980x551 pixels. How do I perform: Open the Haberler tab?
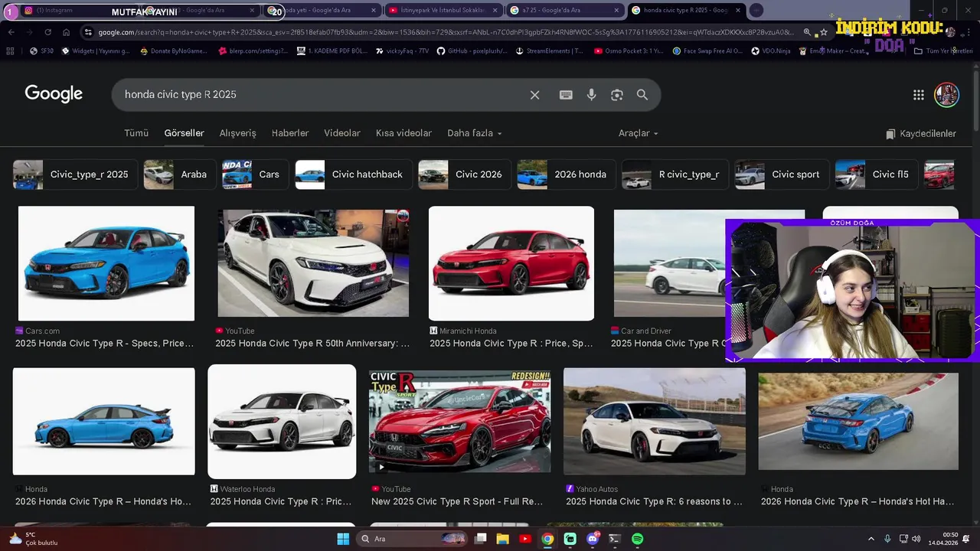click(x=290, y=133)
